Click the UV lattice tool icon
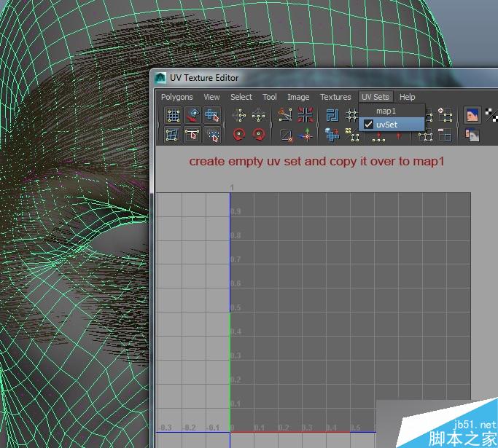The image size is (498, 448). pyautogui.click(x=173, y=115)
